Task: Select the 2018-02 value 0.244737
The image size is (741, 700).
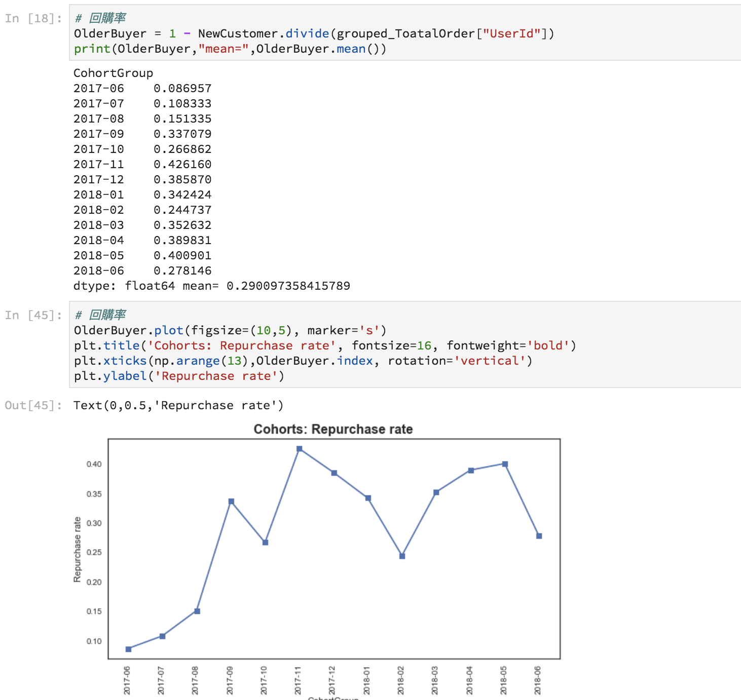Action: point(182,210)
